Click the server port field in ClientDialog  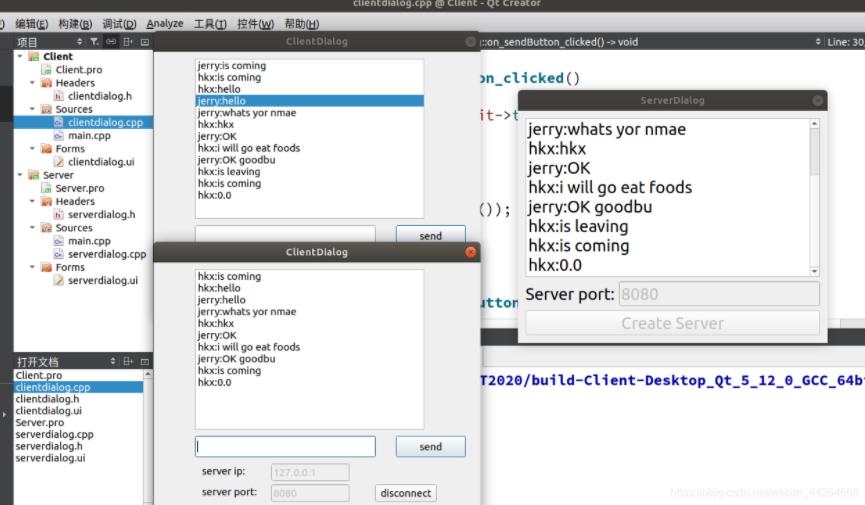[x=310, y=493]
